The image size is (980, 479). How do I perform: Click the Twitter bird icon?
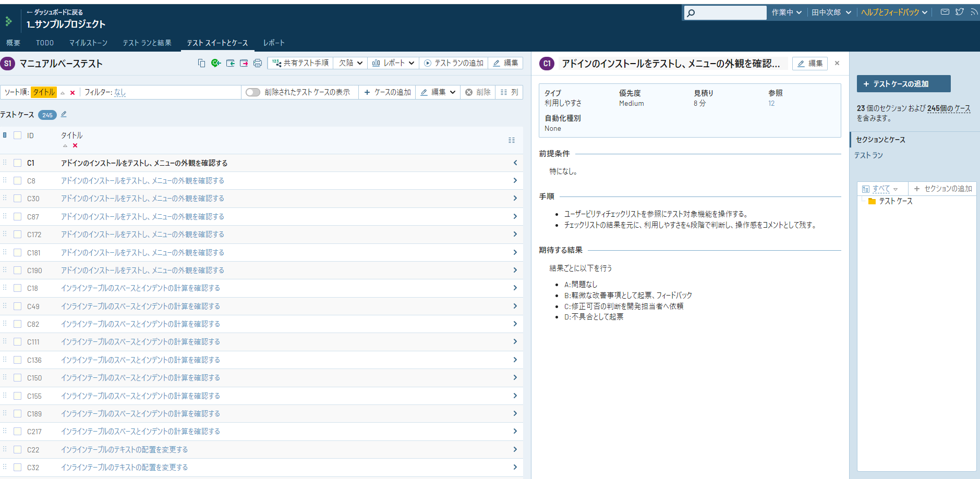coord(960,12)
